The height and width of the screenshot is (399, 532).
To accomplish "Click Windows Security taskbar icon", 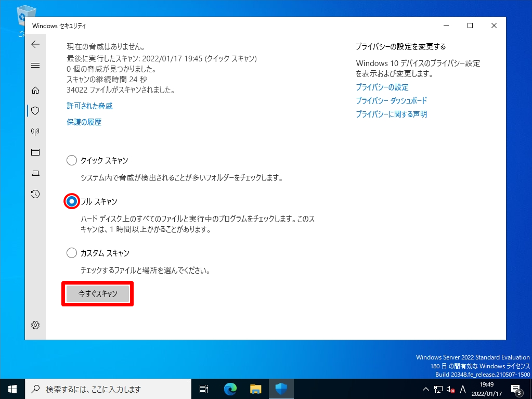I will 281,389.
